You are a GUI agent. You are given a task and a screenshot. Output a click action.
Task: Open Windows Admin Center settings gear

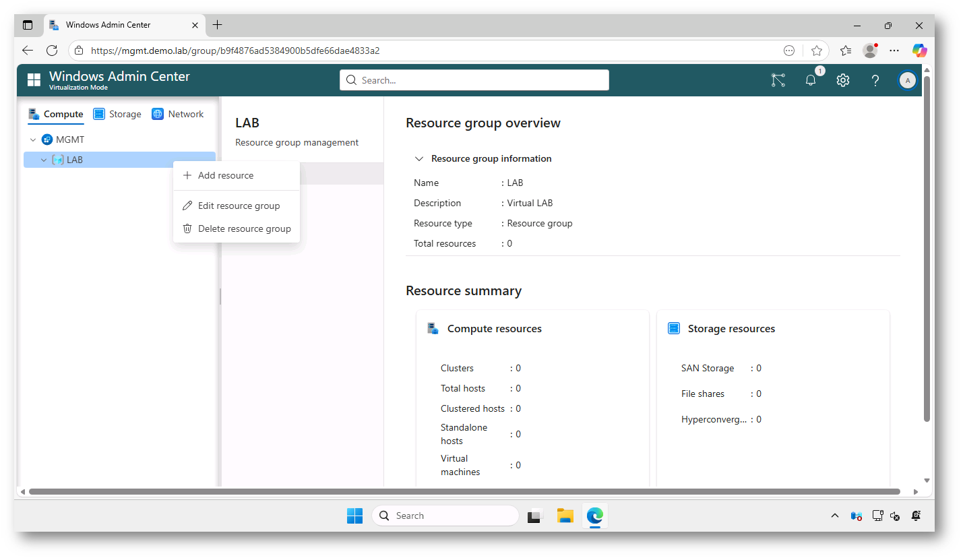842,80
